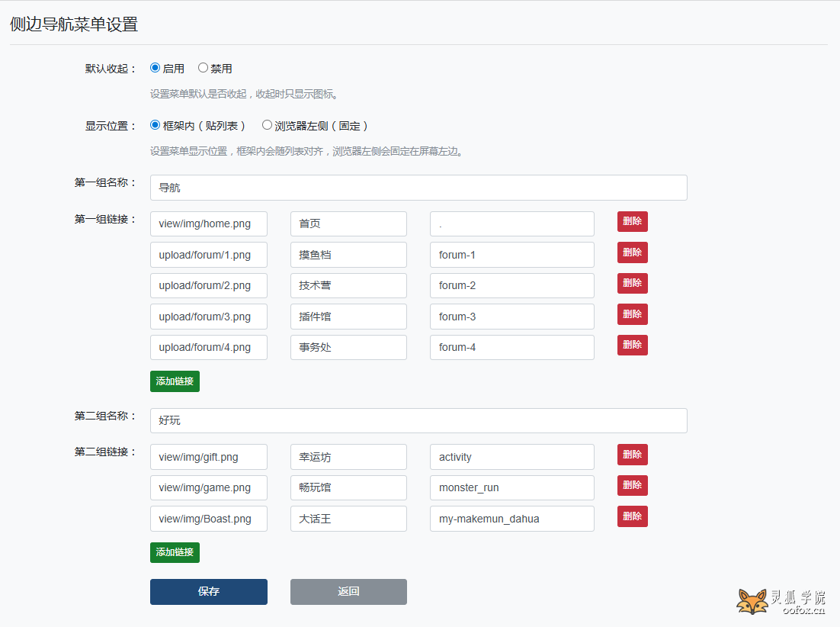The image size is (840, 627).
Task: Remove the 插件馆 link entry
Action: tap(632, 314)
